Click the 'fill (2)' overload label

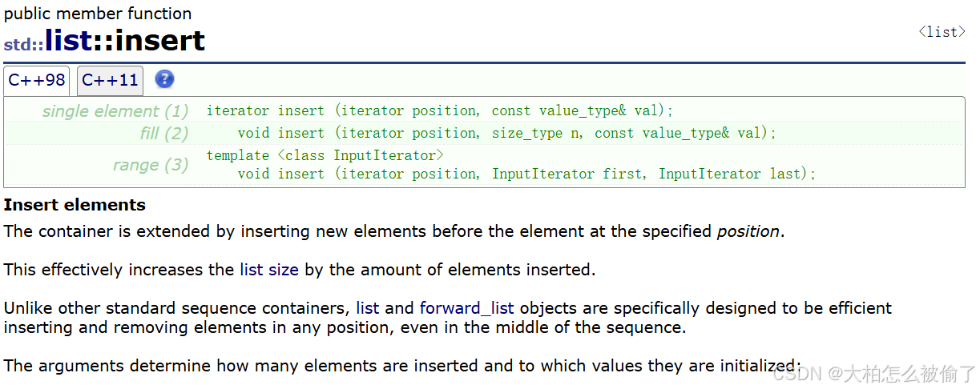point(164,133)
